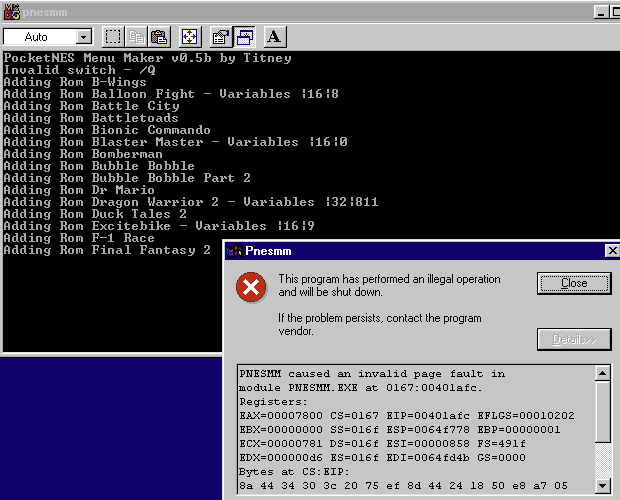Screen dimensions: 620x500
Task: Click the 'Adding Rom Bionic Commando' line
Action: click(107, 130)
